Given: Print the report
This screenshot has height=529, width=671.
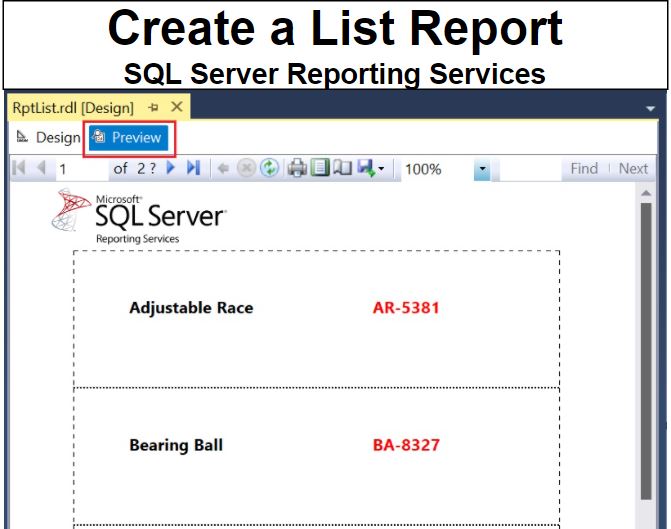Looking at the screenshot, I should [x=297, y=168].
